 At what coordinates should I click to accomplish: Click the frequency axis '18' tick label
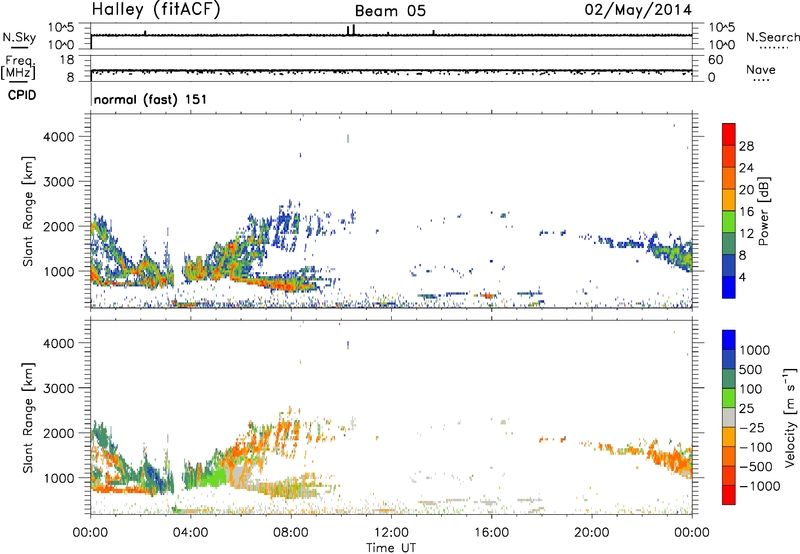click(x=66, y=60)
